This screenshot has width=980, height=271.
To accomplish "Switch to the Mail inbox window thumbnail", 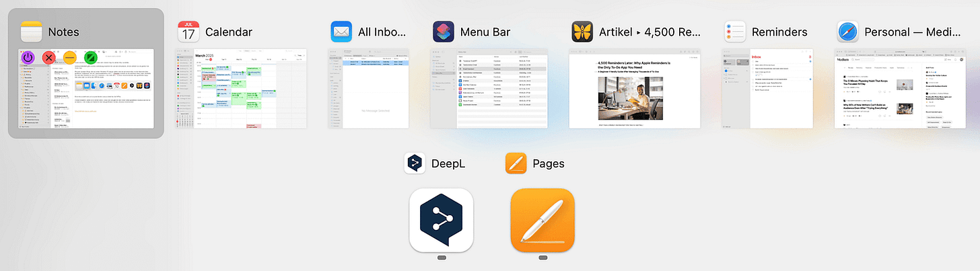I will pos(368,88).
